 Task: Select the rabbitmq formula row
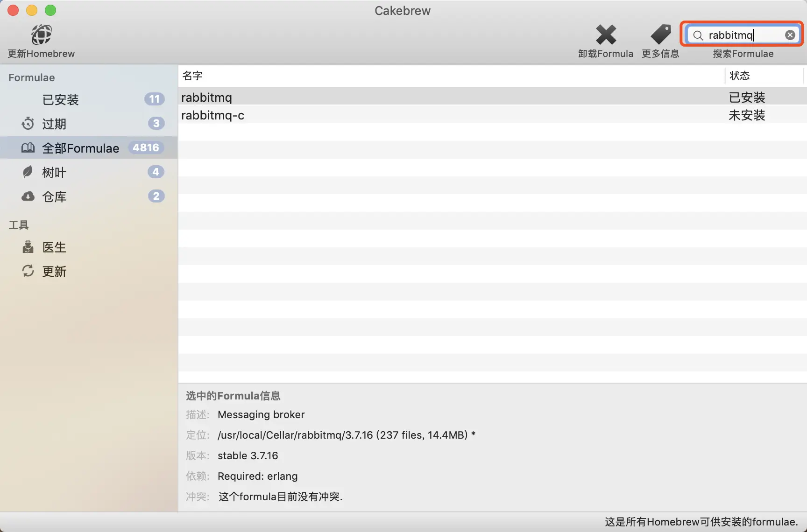[x=493, y=97]
